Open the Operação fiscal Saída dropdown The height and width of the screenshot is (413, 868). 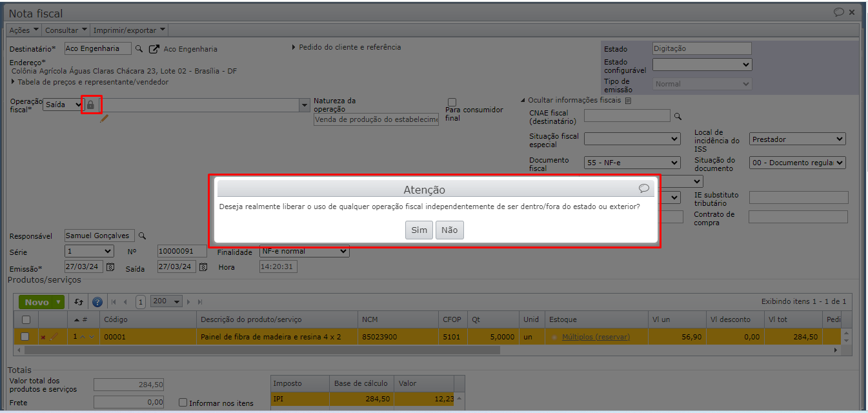click(x=63, y=105)
